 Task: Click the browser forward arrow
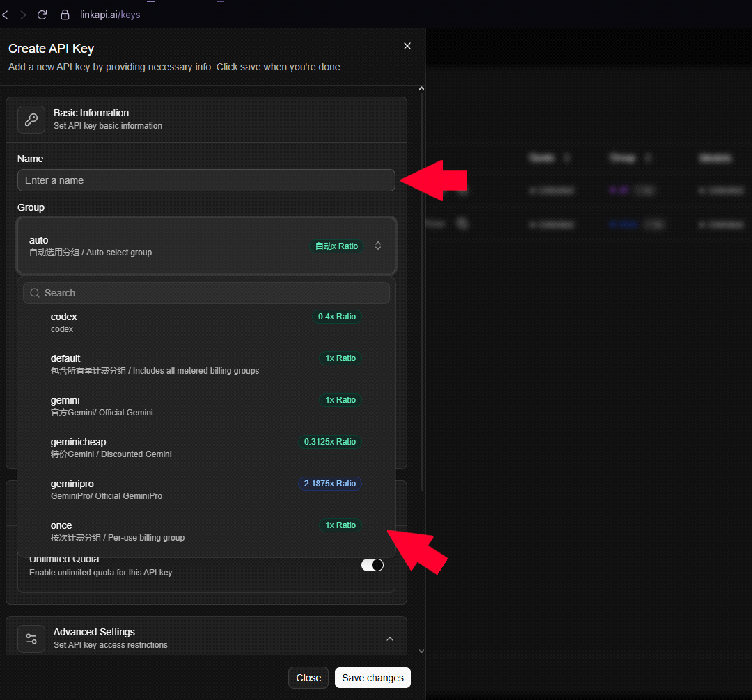(23, 15)
